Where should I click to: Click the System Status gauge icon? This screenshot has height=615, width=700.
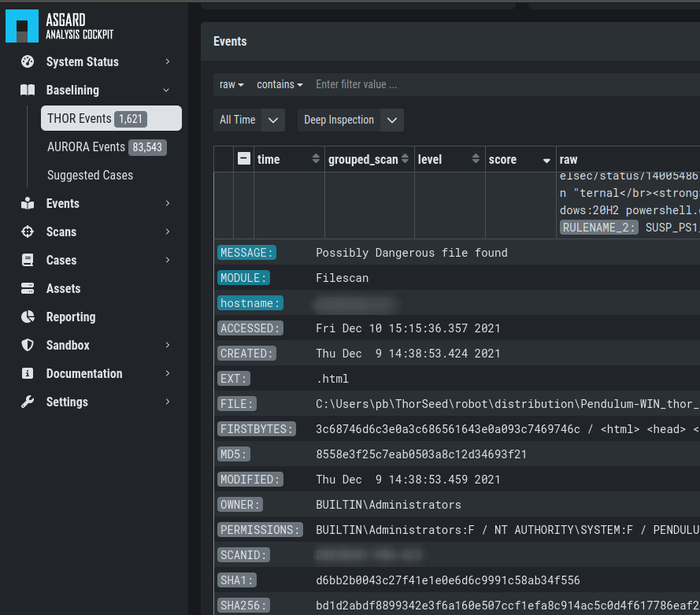pyautogui.click(x=28, y=61)
